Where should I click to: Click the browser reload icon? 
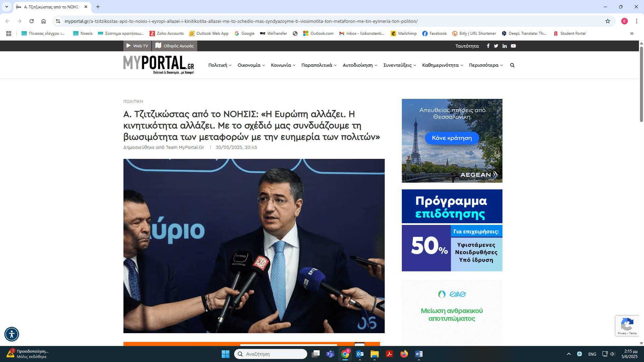click(32, 21)
